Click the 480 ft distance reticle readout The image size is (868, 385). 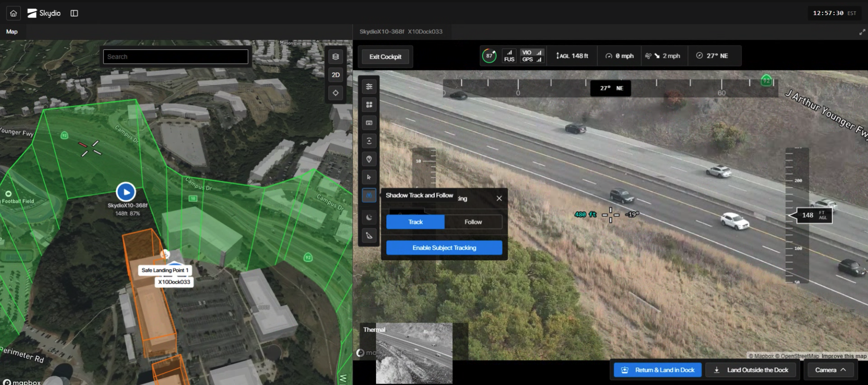pyautogui.click(x=585, y=214)
